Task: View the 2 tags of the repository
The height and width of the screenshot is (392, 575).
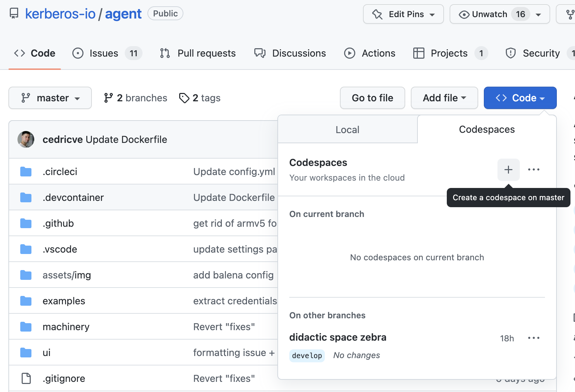Action: (x=199, y=98)
